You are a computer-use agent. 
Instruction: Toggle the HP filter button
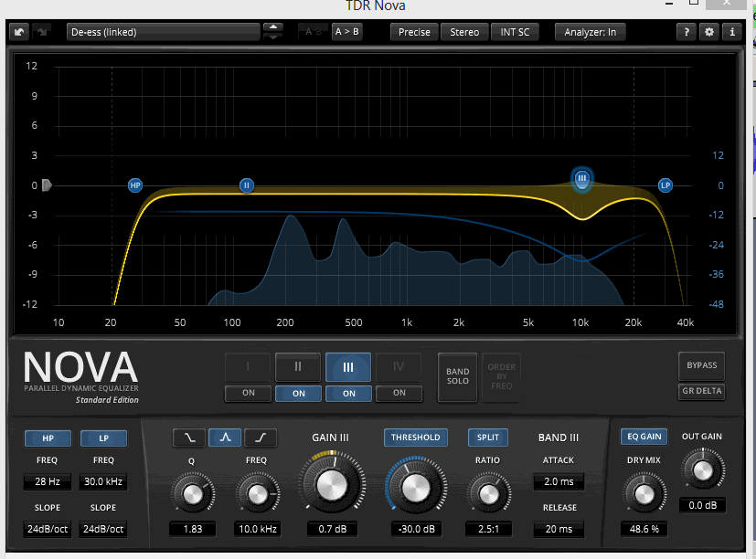[x=48, y=438]
